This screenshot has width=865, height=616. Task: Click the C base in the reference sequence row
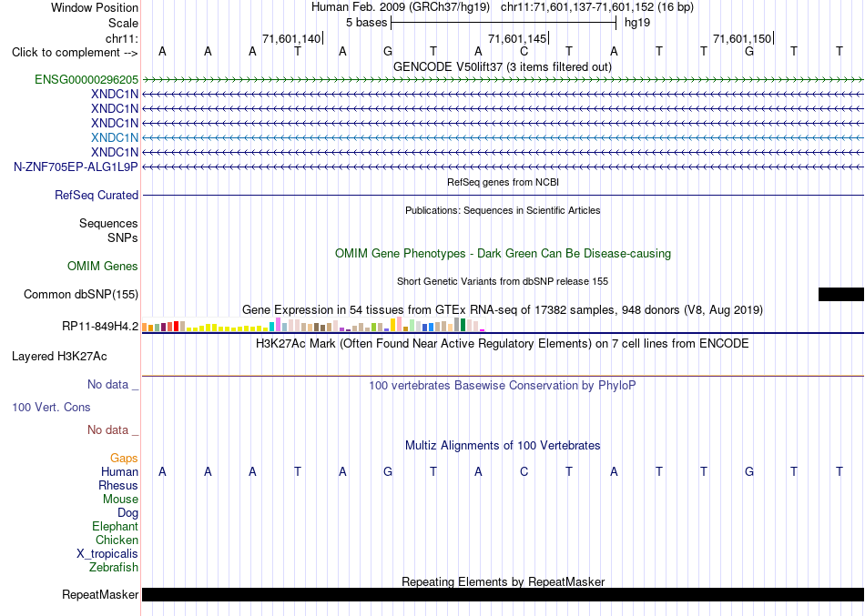pos(524,51)
